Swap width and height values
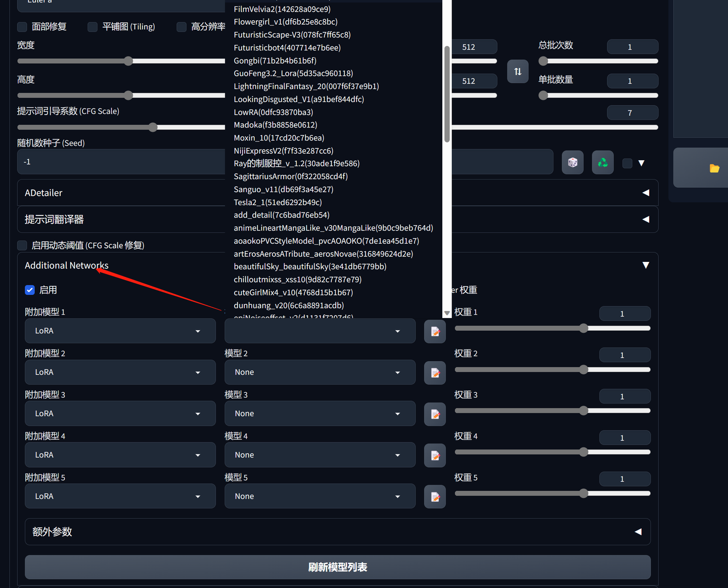728x588 pixels. point(518,71)
